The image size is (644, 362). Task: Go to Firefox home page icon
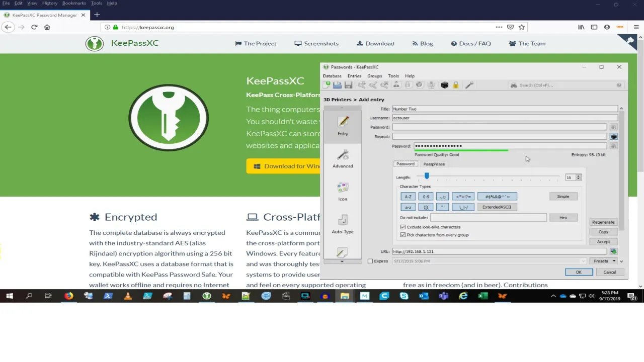[x=47, y=27]
